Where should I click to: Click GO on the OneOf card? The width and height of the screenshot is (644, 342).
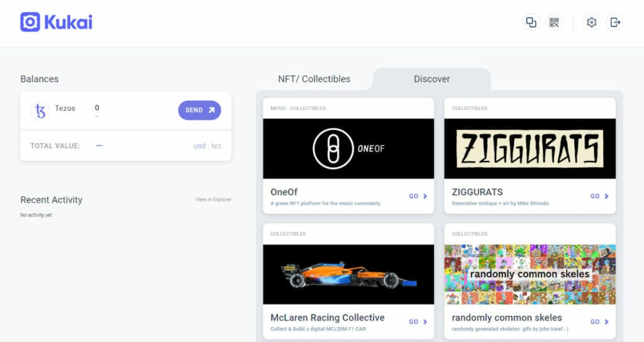(418, 196)
